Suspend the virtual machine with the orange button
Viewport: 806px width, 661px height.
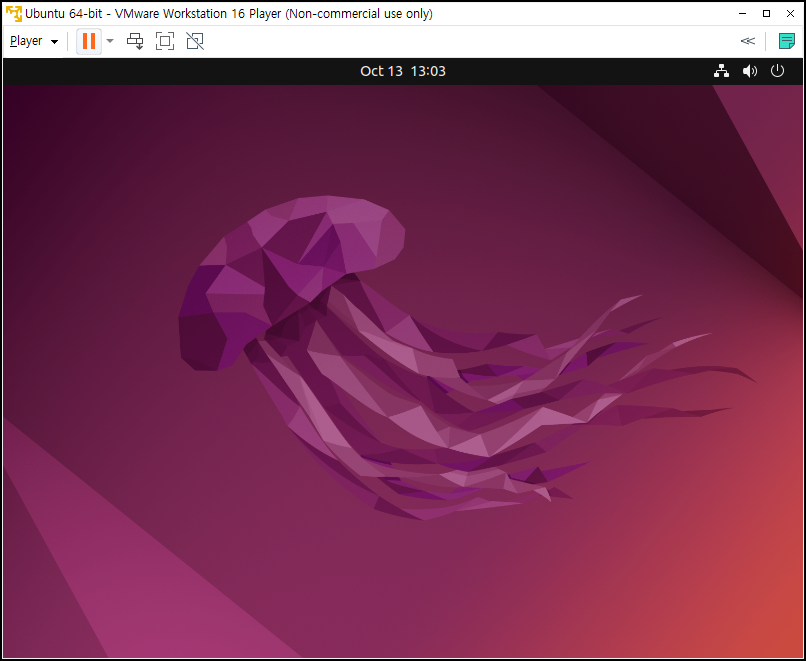89,41
